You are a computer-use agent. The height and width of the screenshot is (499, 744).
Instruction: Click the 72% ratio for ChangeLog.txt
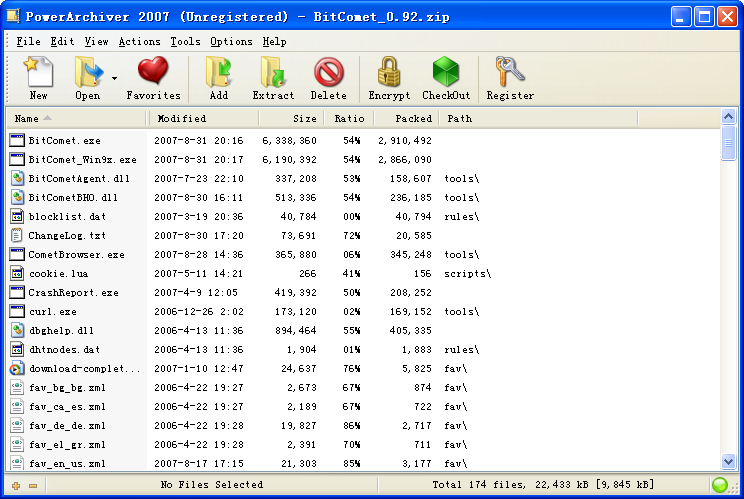[352, 236]
